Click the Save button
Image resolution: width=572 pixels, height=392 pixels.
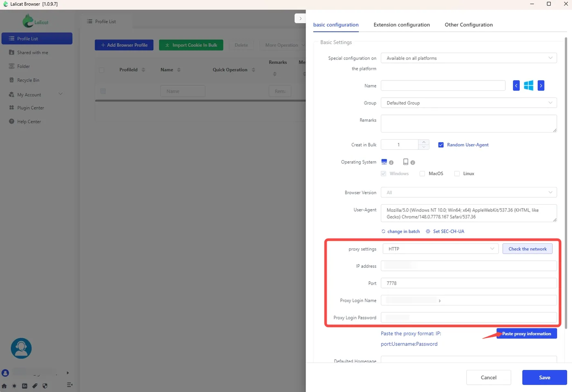coord(545,377)
